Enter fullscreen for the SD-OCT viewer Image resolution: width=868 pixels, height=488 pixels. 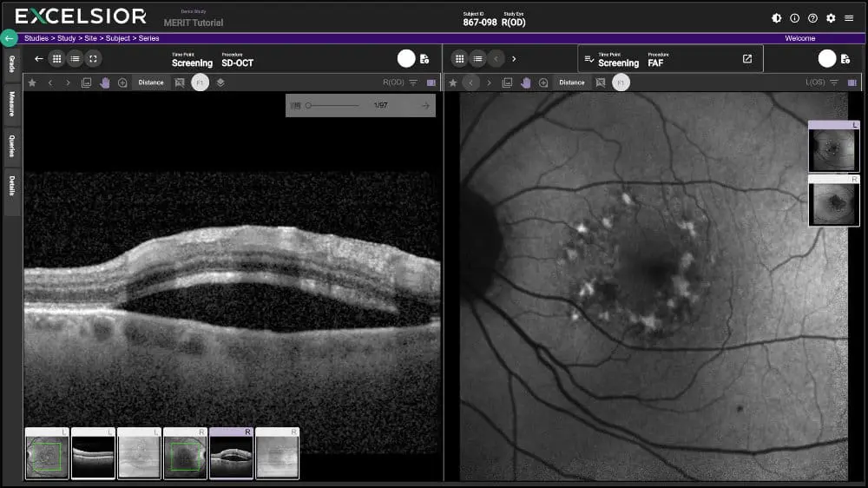[94, 59]
